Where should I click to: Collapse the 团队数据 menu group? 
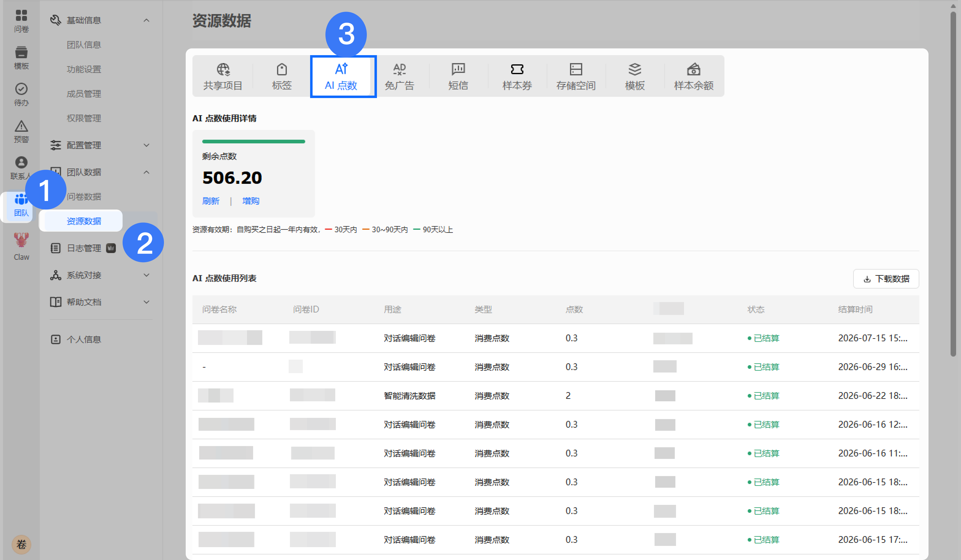click(x=146, y=172)
